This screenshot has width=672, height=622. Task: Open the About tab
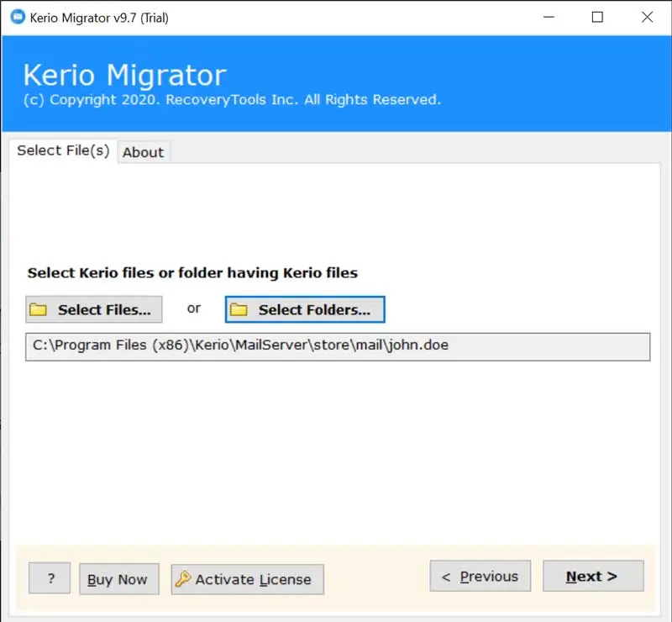click(143, 152)
